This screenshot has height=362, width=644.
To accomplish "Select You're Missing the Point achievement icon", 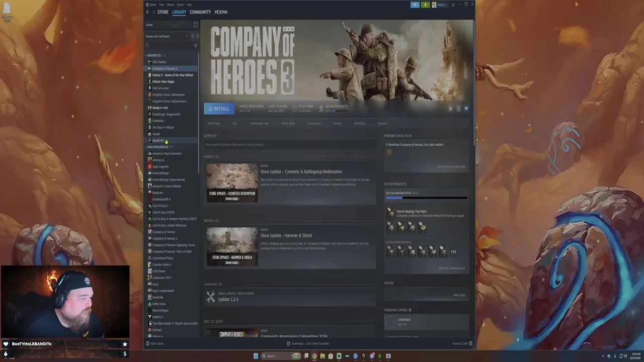I will point(390,213).
